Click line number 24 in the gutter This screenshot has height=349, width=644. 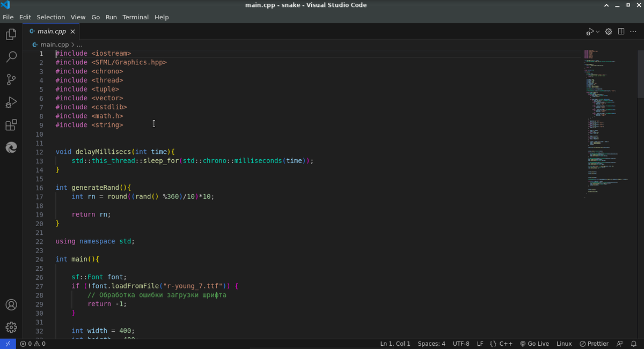point(39,259)
